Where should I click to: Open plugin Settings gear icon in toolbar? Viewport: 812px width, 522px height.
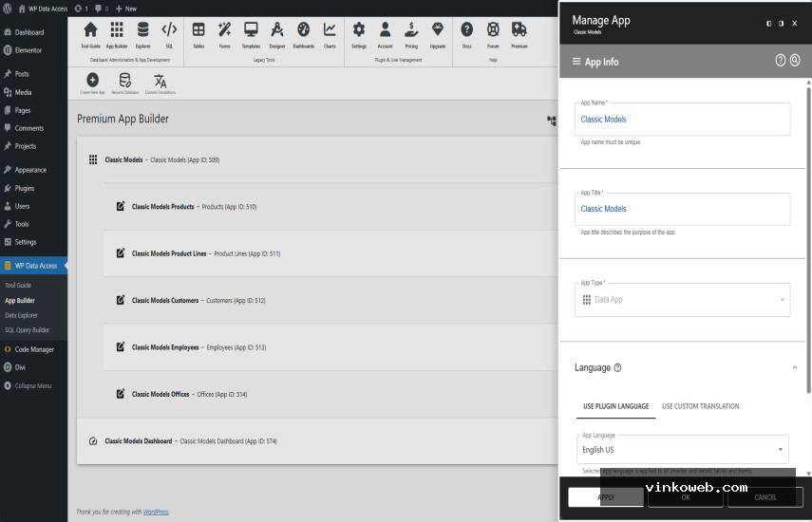click(359, 30)
